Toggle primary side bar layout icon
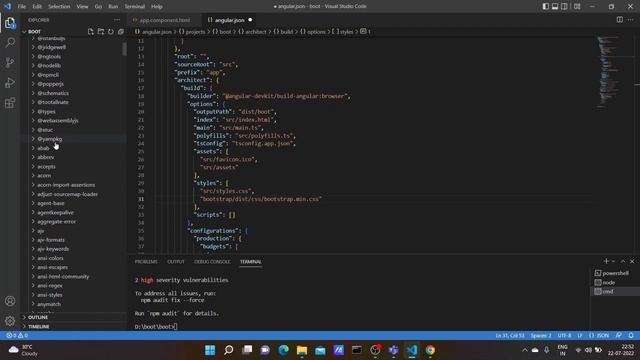The height and width of the screenshot is (360, 640). point(546,7)
